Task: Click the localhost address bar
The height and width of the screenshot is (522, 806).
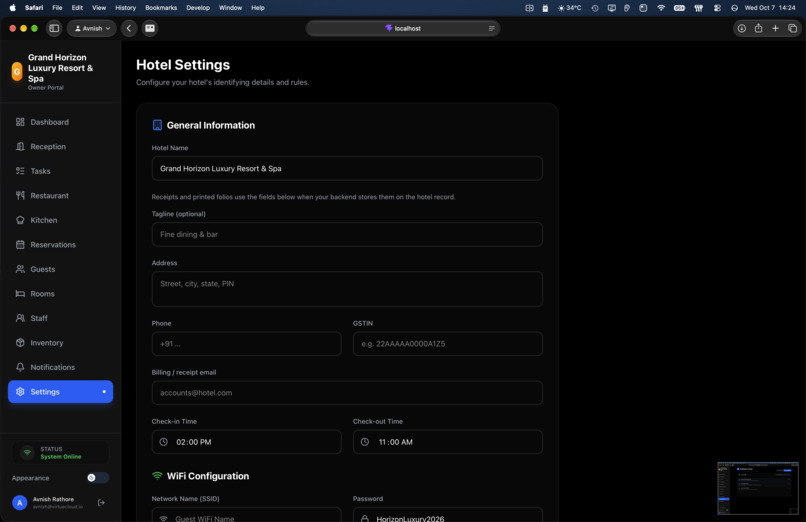Action: pos(402,28)
